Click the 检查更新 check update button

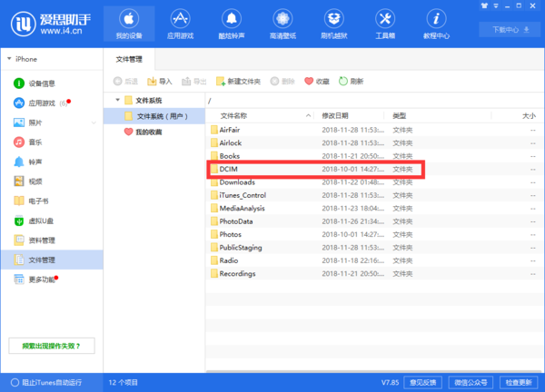519,383
